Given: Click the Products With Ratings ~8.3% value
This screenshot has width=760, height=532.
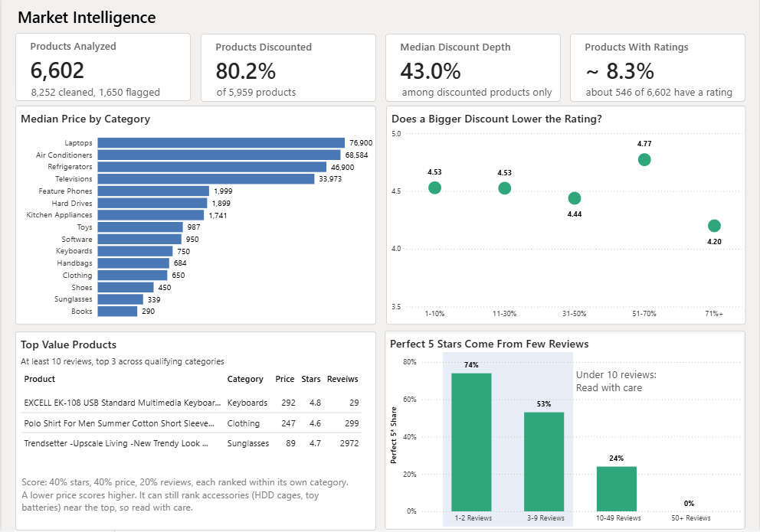Looking at the screenshot, I should pos(620,71).
